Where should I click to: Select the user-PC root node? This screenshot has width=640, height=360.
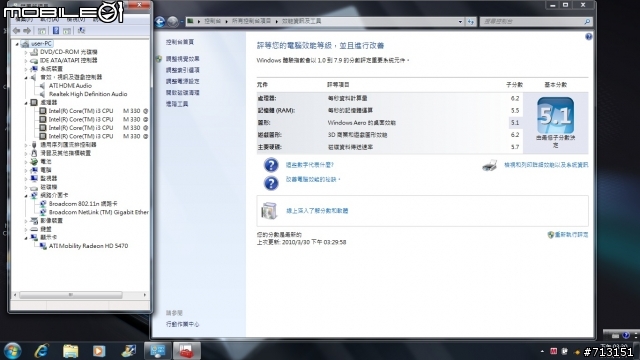[41, 44]
